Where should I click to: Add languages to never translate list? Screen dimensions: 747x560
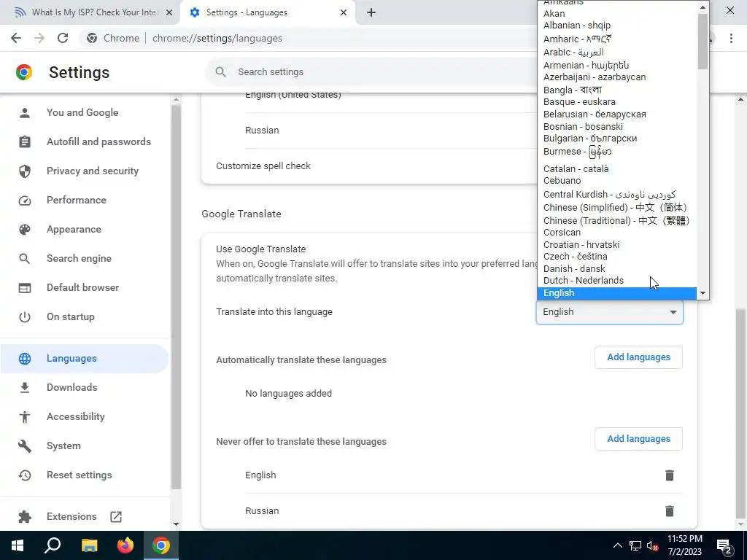(x=638, y=438)
